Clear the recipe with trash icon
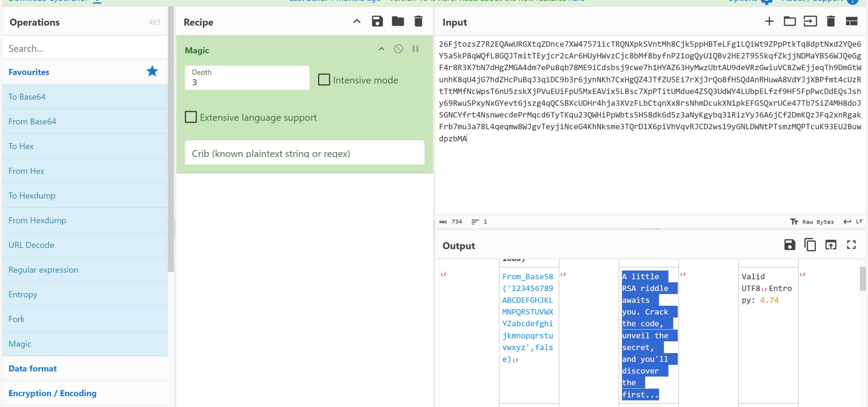 [418, 21]
